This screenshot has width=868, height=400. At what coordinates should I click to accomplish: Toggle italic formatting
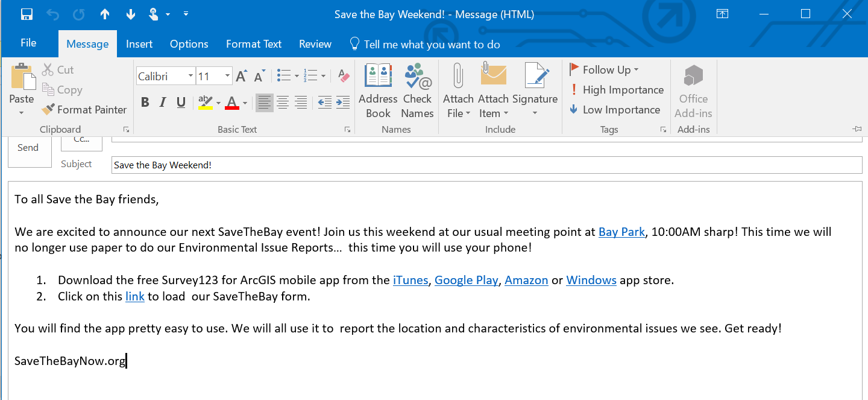[163, 103]
